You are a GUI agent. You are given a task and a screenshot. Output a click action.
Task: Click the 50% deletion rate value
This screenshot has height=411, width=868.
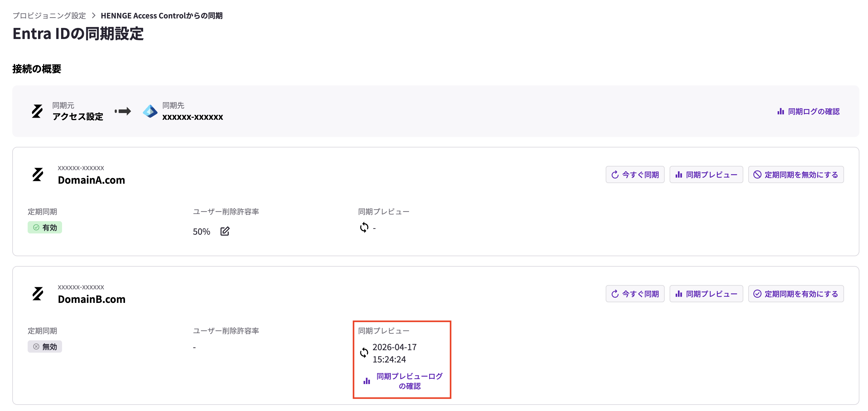click(201, 231)
